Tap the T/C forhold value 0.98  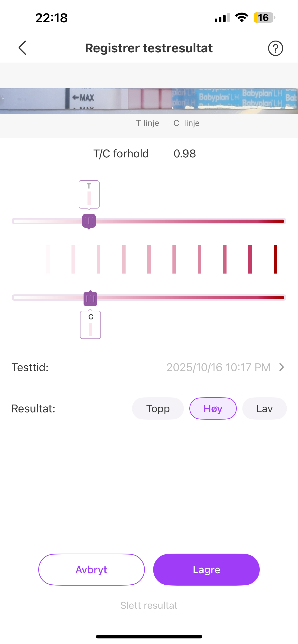(185, 153)
